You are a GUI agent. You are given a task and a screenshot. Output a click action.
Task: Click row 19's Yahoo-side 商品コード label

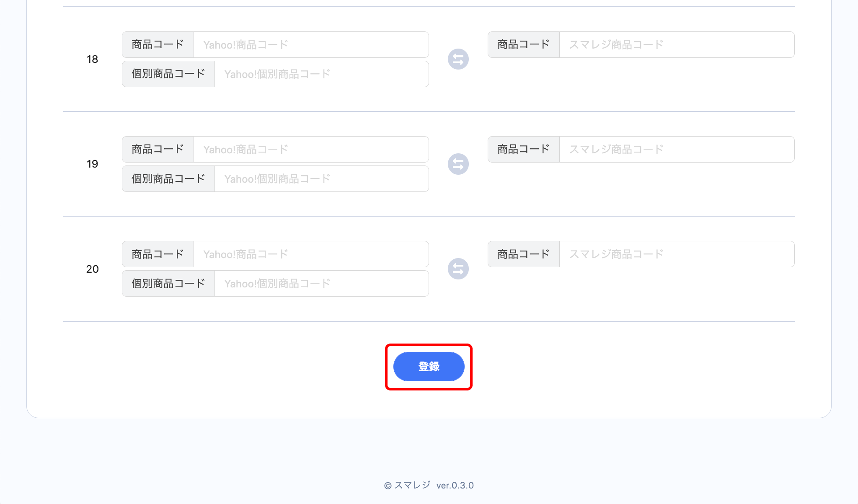[x=158, y=150]
